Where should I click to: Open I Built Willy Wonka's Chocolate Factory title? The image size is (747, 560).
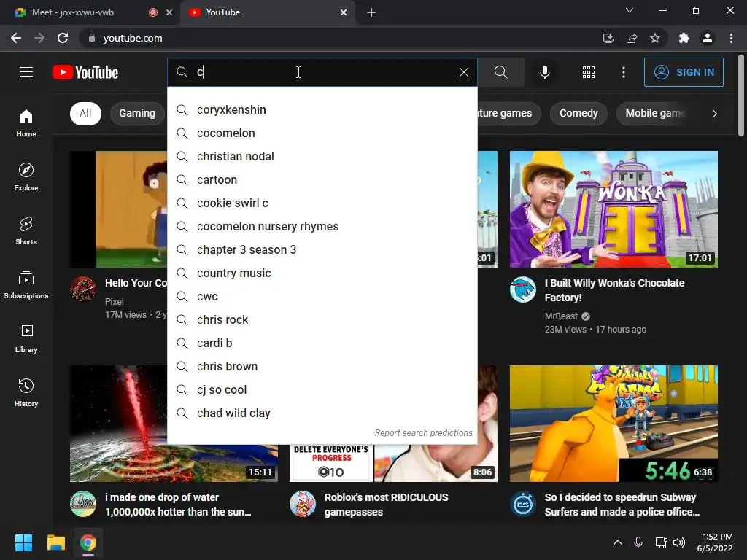614,290
